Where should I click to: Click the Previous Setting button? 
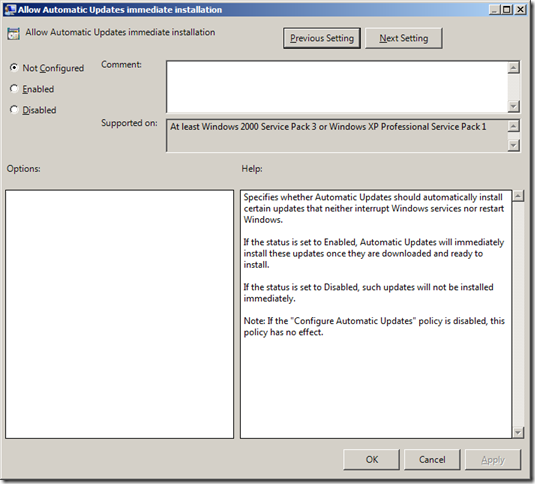click(x=322, y=38)
